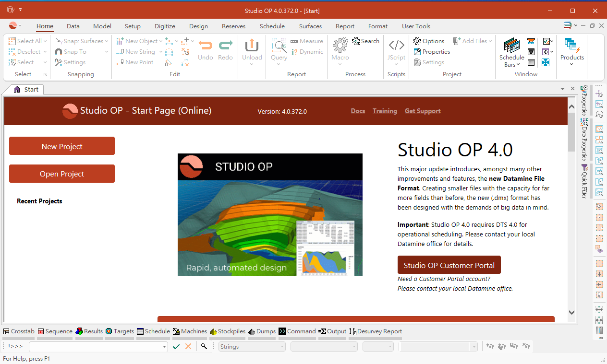Screen dimensions: 607x364
Task: Open the Sequence panel tab
Action: (x=55, y=331)
